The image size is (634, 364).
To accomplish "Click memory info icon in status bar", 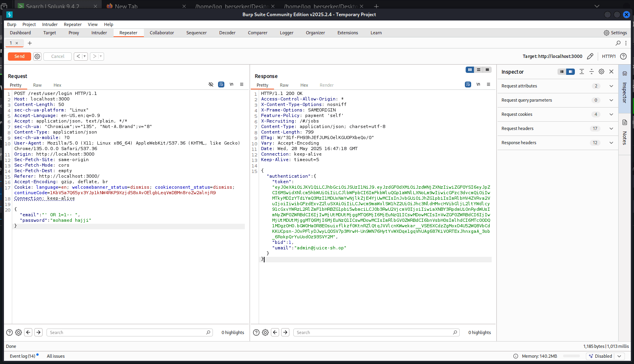I will [516, 356].
